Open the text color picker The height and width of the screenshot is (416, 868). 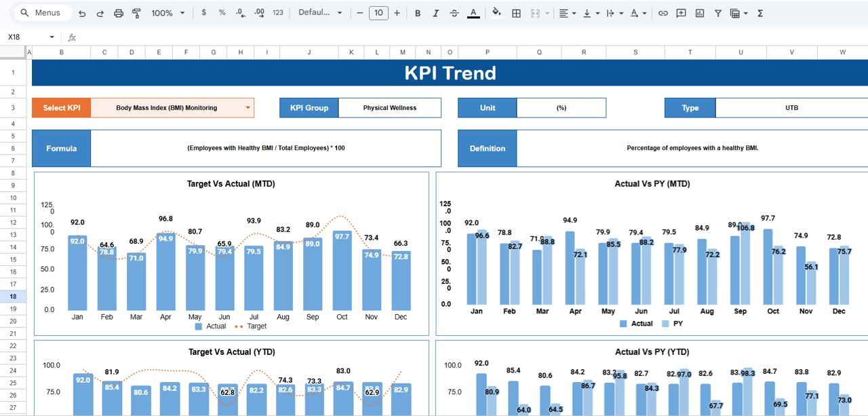tap(473, 12)
